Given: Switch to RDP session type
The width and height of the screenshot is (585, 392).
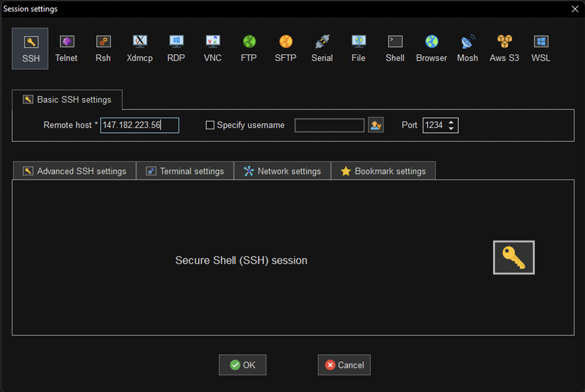Looking at the screenshot, I should (176, 49).
